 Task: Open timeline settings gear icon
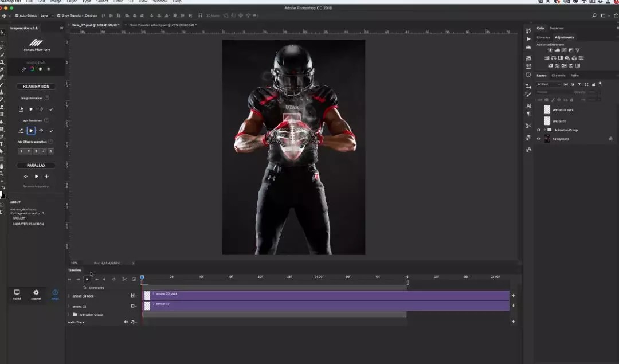click(x=113, y=279)
